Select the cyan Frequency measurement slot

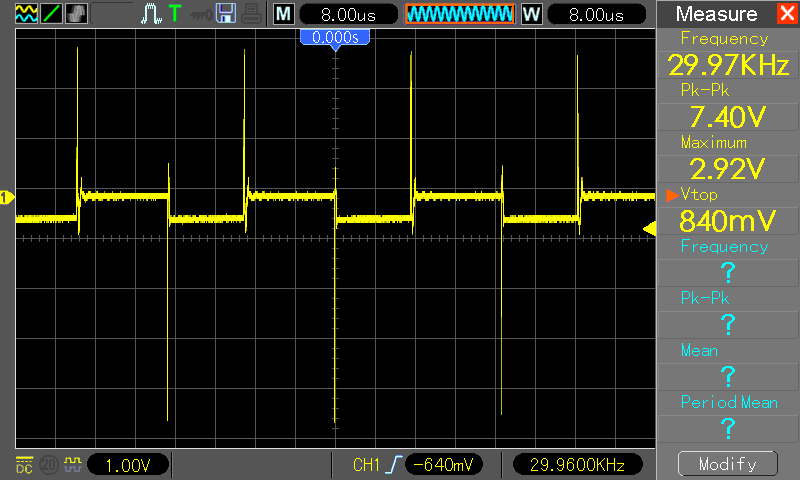[728, 272]
